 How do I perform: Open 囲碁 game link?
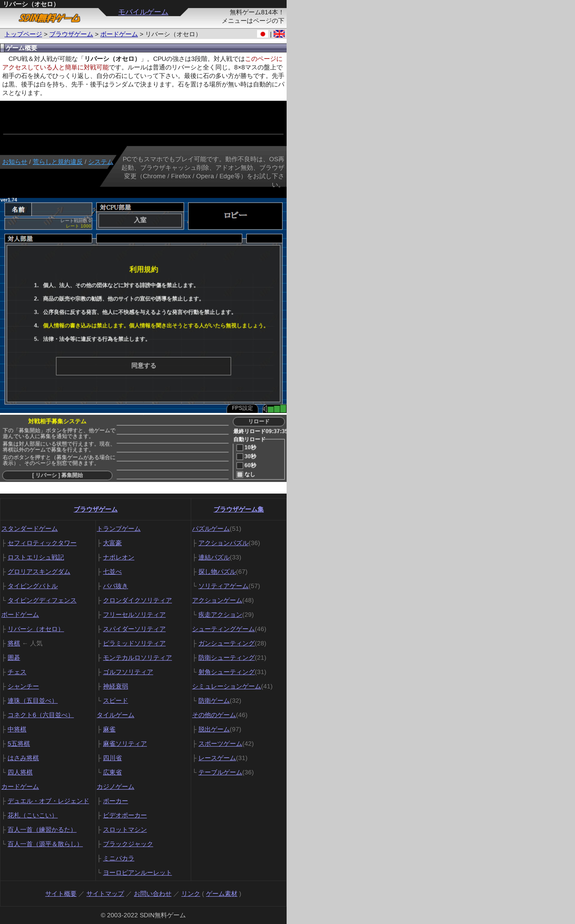click(14, 658)
